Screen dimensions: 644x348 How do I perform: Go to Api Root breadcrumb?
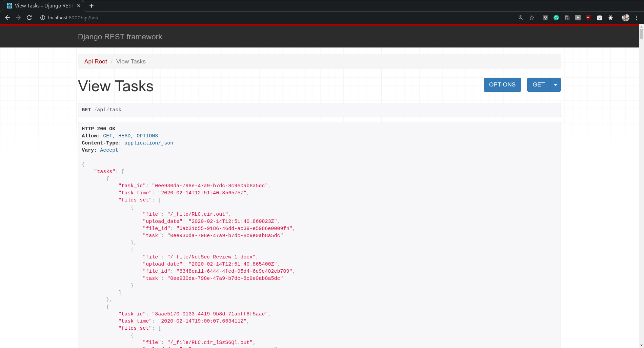96,61
